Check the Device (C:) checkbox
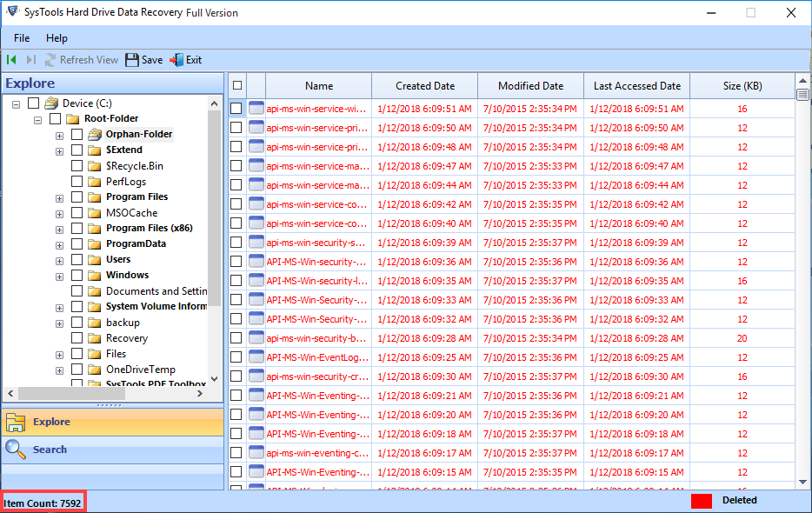 (x=33, y=103)
